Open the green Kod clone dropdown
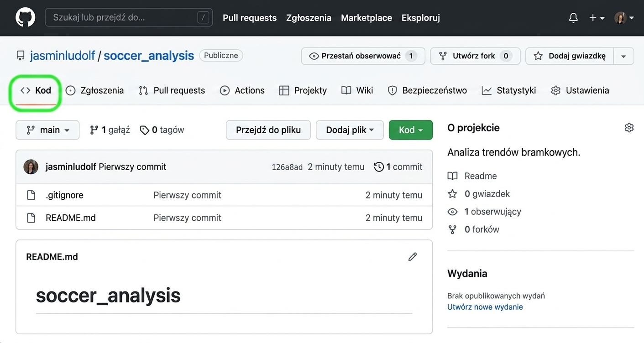Viewport: 644px width, 343px height. click(x=411, y=130)
